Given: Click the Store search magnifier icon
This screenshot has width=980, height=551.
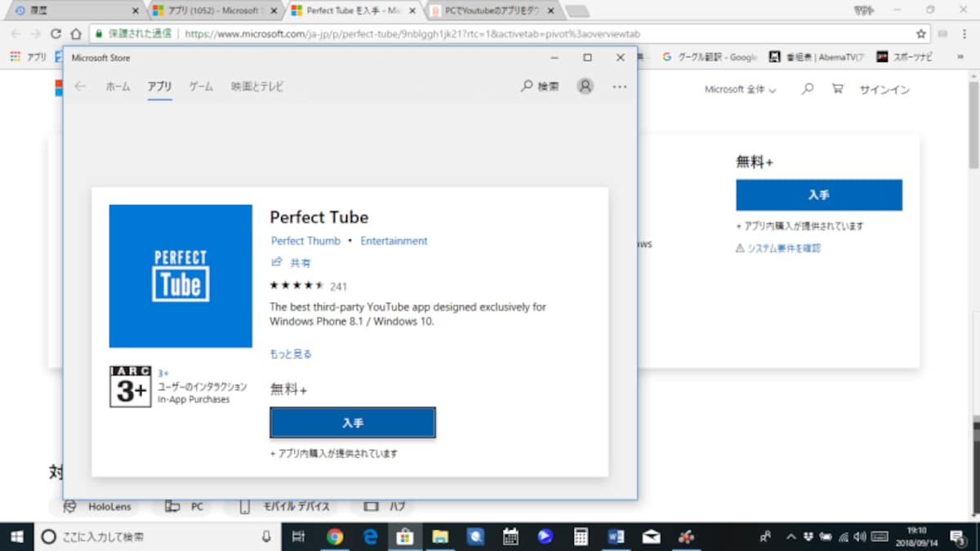Looking at the screenshot, I should 527,86.
